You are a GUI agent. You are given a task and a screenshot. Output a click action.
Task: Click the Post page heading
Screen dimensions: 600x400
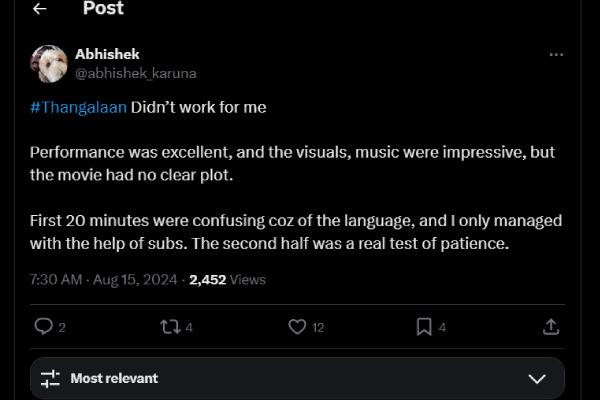coord(103,9)
